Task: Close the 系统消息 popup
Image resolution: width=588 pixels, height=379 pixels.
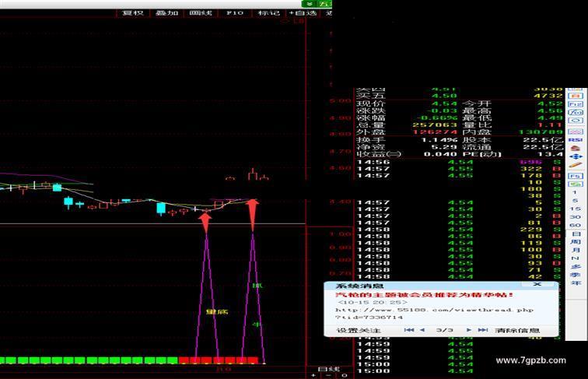Action: pyautogui.click(x=537, y=284)
